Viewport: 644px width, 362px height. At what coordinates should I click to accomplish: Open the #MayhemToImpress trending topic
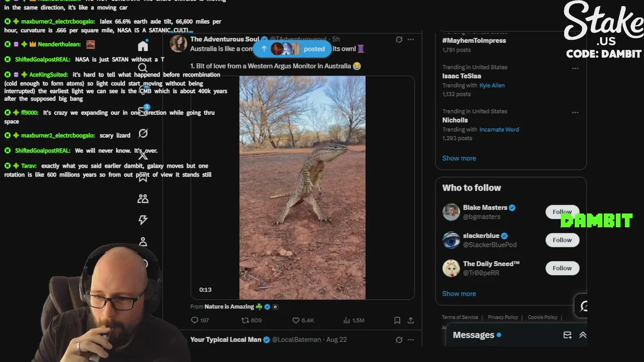point(474,40)
